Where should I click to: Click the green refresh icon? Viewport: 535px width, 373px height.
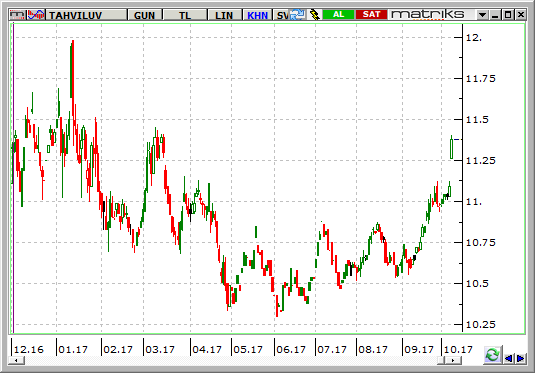[x=492, y=355]
